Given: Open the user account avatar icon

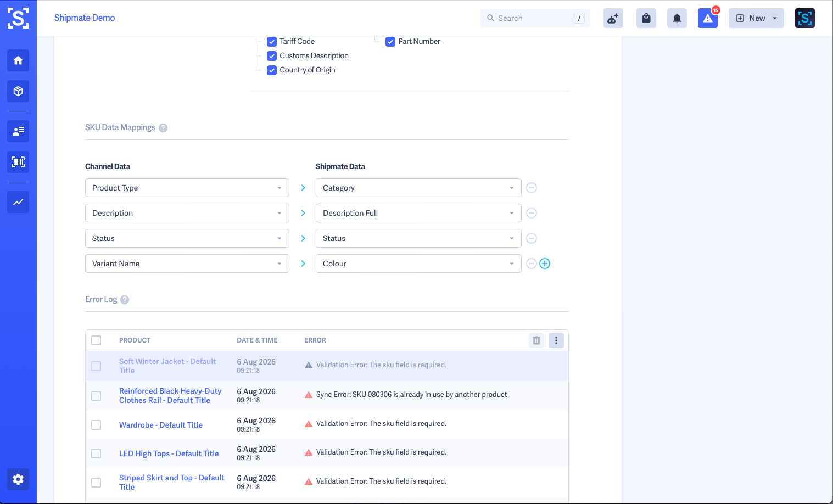Looking at the screenshot, I should pos(805,18).
